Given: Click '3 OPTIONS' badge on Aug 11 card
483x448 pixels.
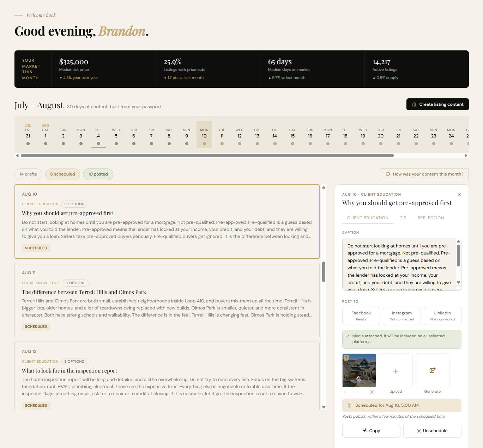Looking at the screenshot, I should 76,283.
